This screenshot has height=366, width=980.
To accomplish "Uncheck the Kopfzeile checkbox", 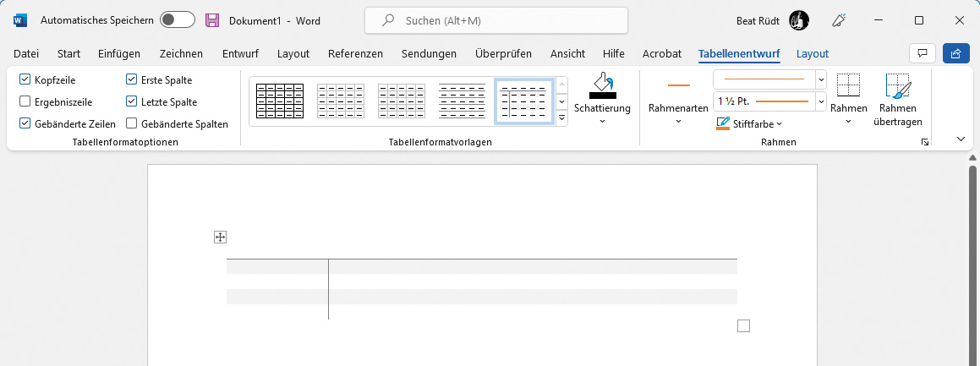I will pos(25,80).
